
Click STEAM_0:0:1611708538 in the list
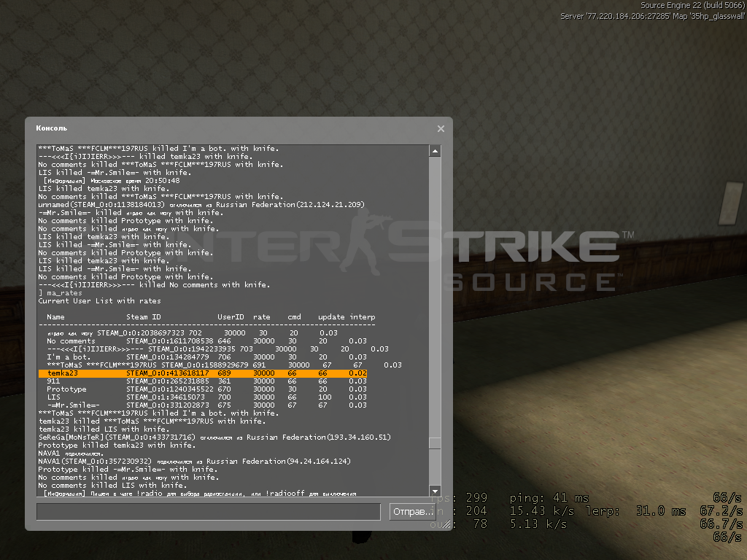point(169,341)
